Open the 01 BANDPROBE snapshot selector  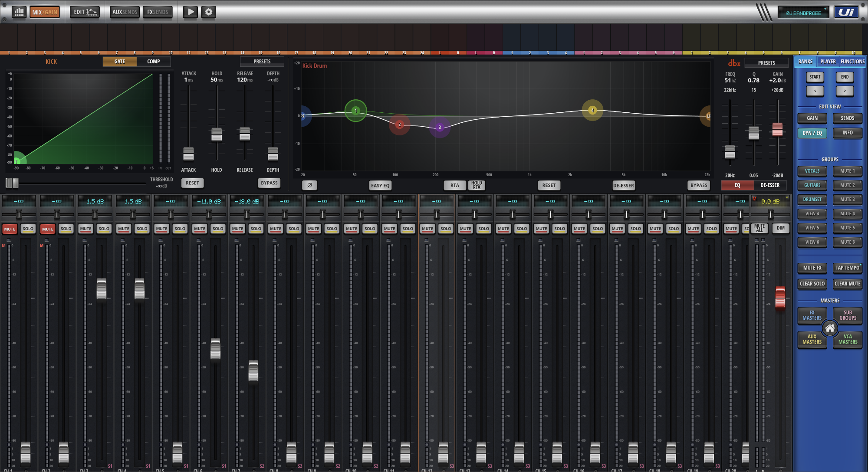coord(803,13)
